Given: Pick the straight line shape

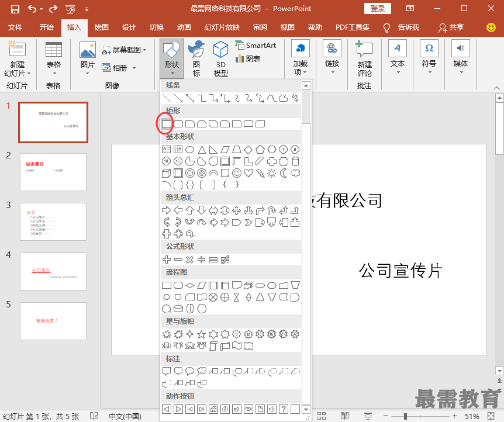Looking at the screenshot, I should coord(167,98).
